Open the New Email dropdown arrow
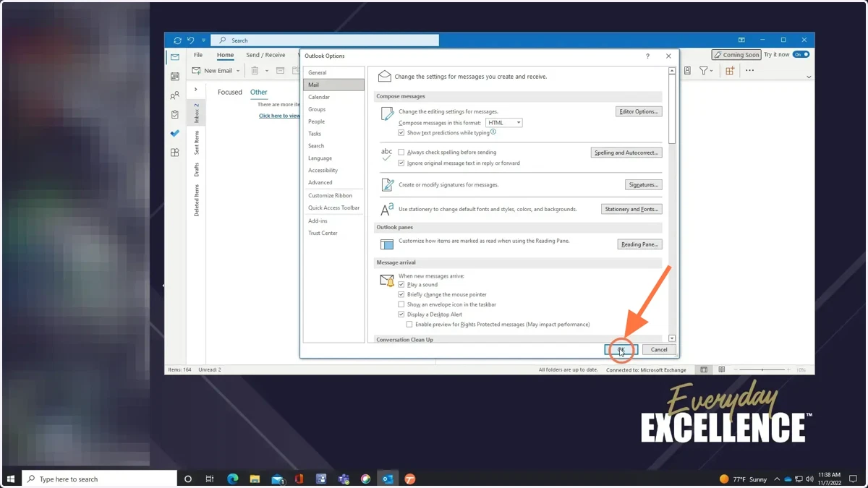The image size is (868, 488). pos(238,71)
